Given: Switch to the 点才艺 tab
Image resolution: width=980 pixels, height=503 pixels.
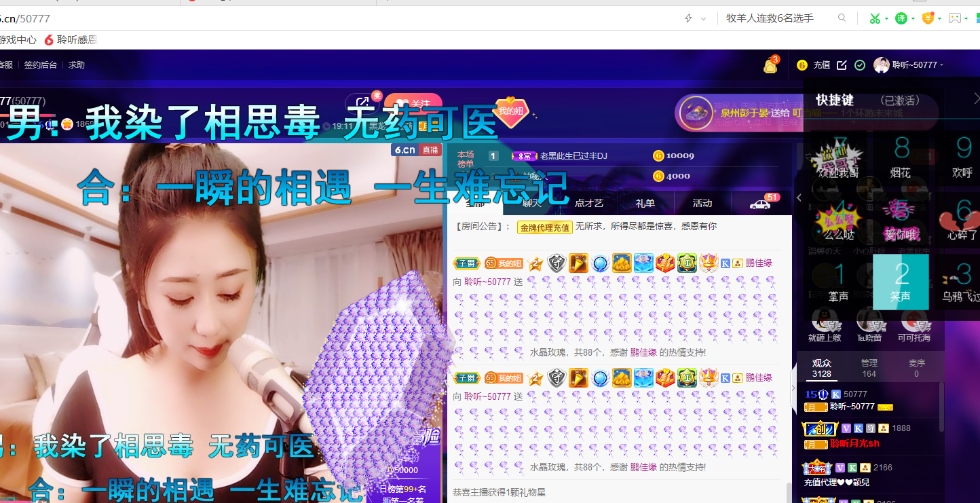Looking at the screenshot, I should coord(588,203).
